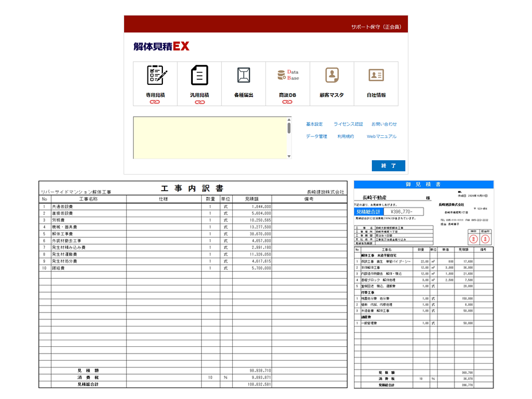Select the 直接仮設費 row name
Viewport: 532px width, 399px height.
62,213
